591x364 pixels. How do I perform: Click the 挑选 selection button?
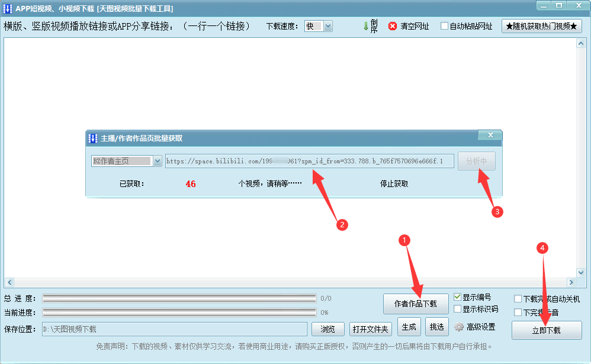click(436, 326)
